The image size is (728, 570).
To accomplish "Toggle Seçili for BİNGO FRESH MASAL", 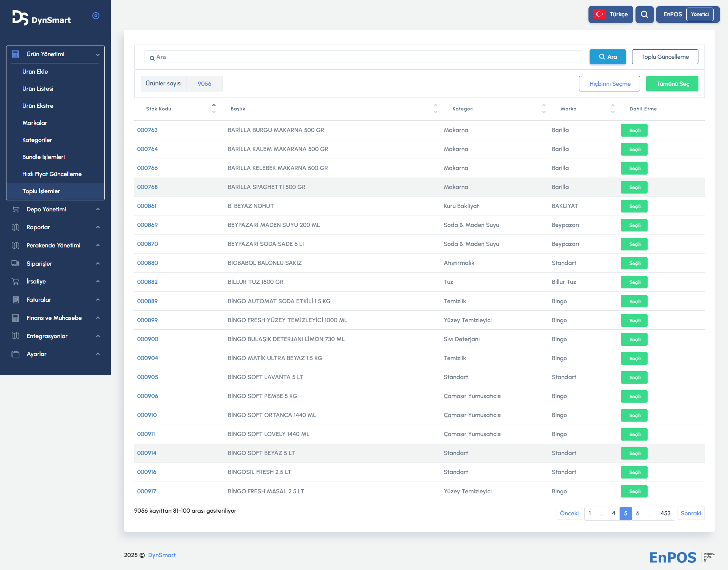I will [x=634, y=491].
